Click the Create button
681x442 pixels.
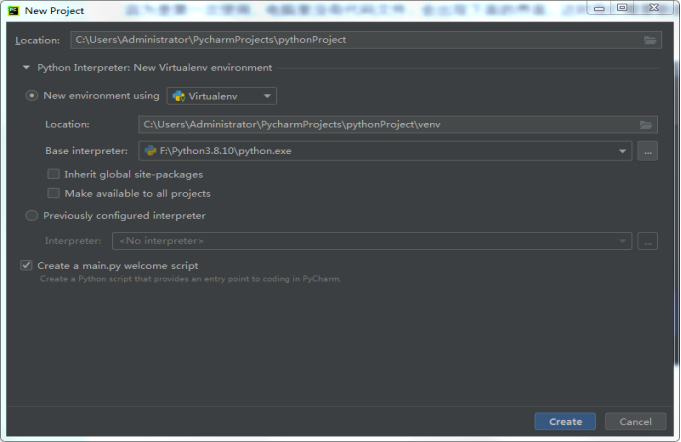click(x=565, y=422)
